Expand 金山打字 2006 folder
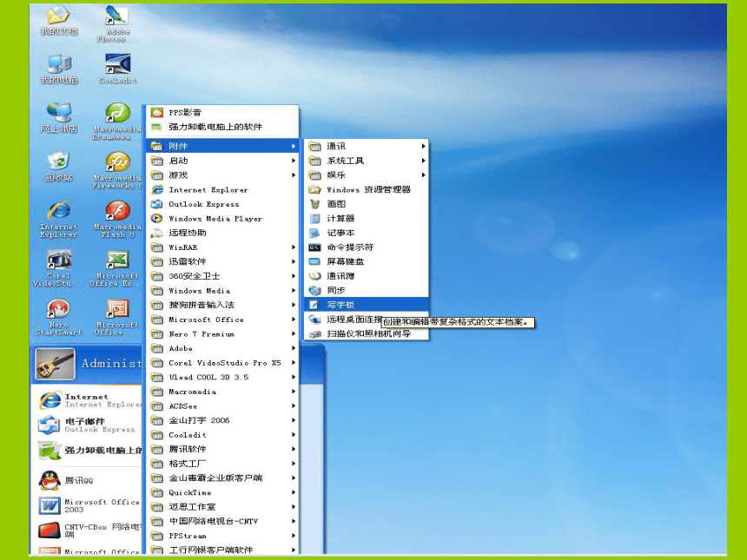This screenshot has height=560, width=747. click(x=222, y=420)
